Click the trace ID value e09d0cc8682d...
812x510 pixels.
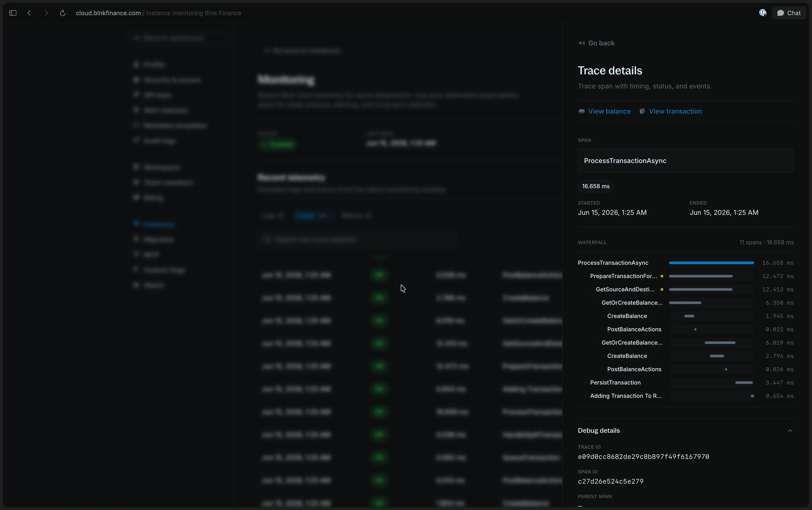click(x=643, y=457)
